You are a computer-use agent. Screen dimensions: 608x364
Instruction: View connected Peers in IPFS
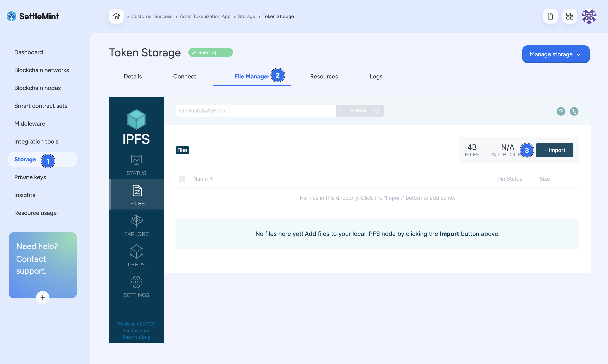pos(136,256)
